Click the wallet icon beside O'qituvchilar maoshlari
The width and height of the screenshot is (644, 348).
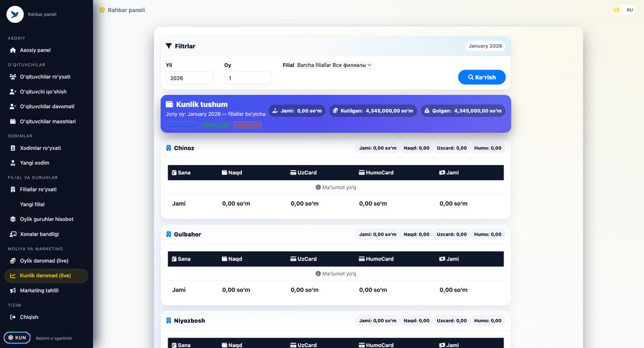point(13,122)
